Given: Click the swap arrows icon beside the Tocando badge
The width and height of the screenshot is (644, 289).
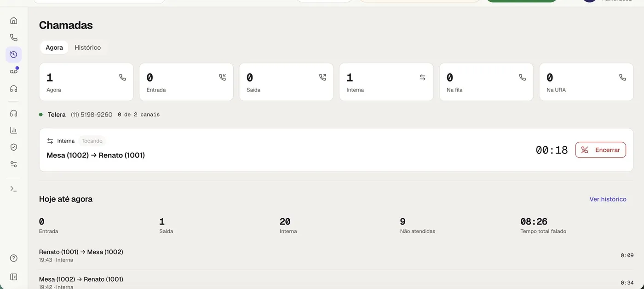Looking at the screenshot, I should coord(50,141).
